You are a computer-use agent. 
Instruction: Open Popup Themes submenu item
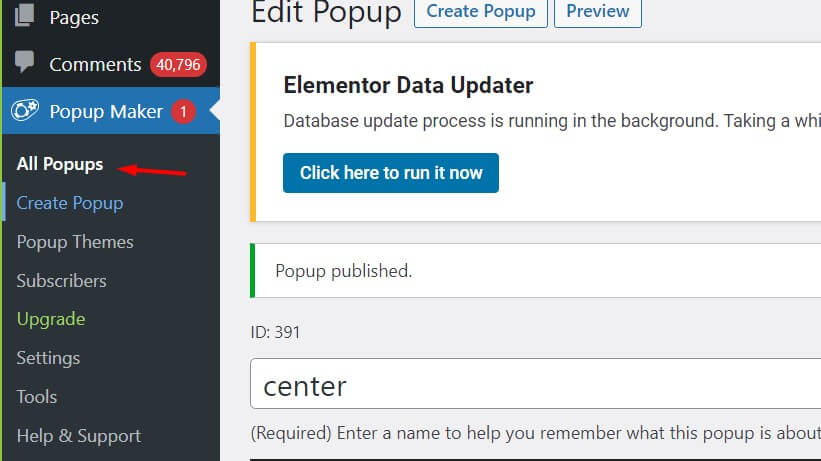click(x=75, y=242)
